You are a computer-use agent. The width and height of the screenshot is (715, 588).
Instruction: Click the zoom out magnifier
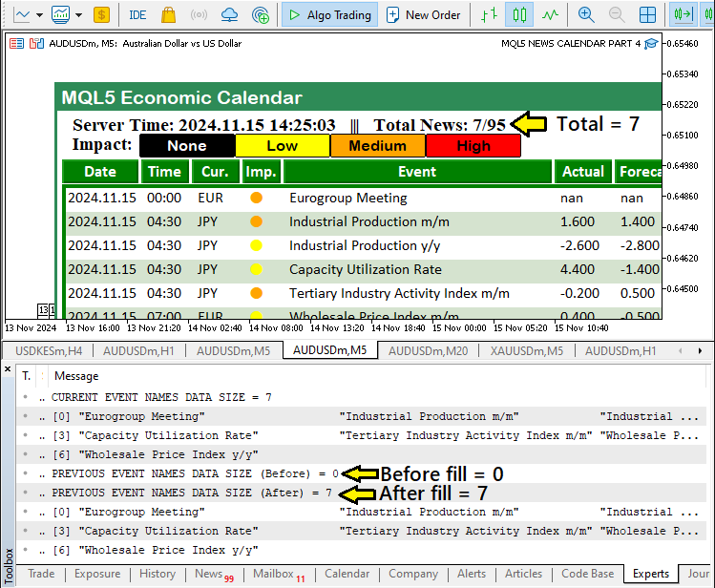click(x=617, y=15)
